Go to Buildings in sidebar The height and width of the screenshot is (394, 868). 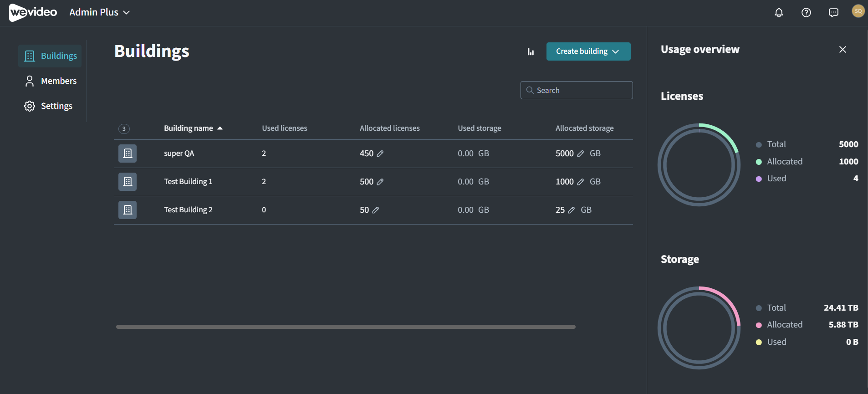[x=50, y=56]
